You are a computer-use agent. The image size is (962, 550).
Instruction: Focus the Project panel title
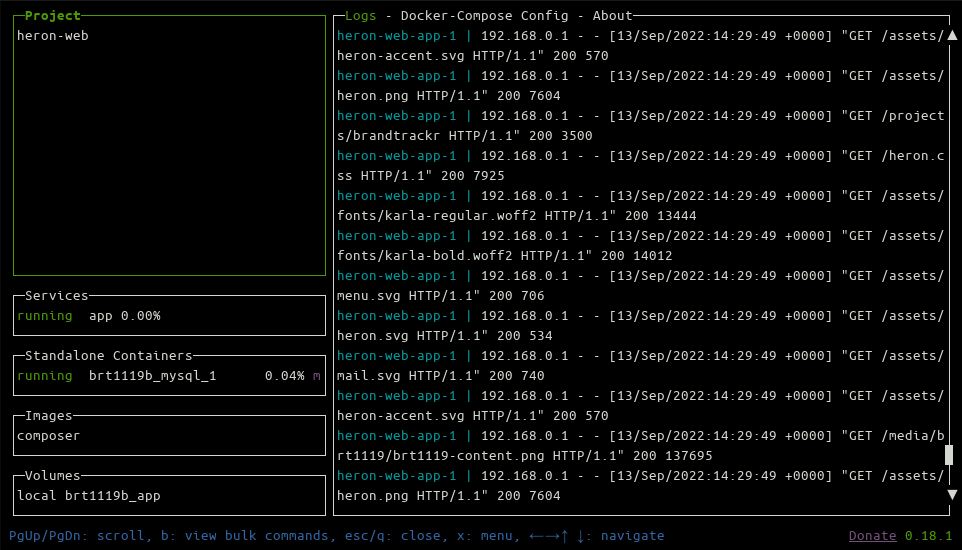(x=53, y=16)
